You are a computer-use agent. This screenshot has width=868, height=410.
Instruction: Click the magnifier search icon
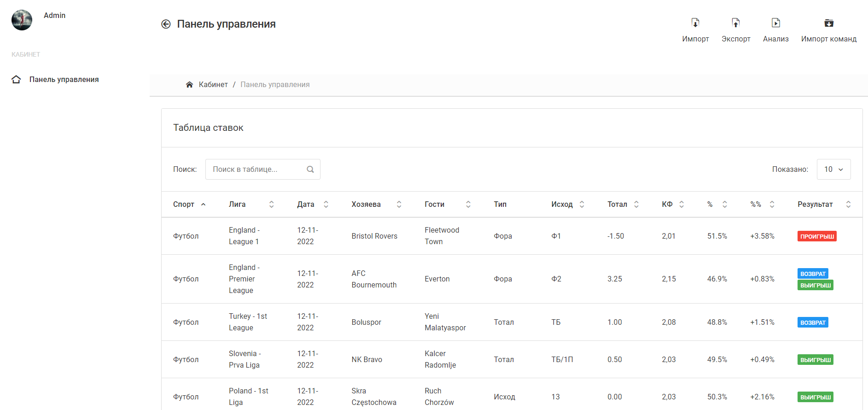(x=310, y=169)
